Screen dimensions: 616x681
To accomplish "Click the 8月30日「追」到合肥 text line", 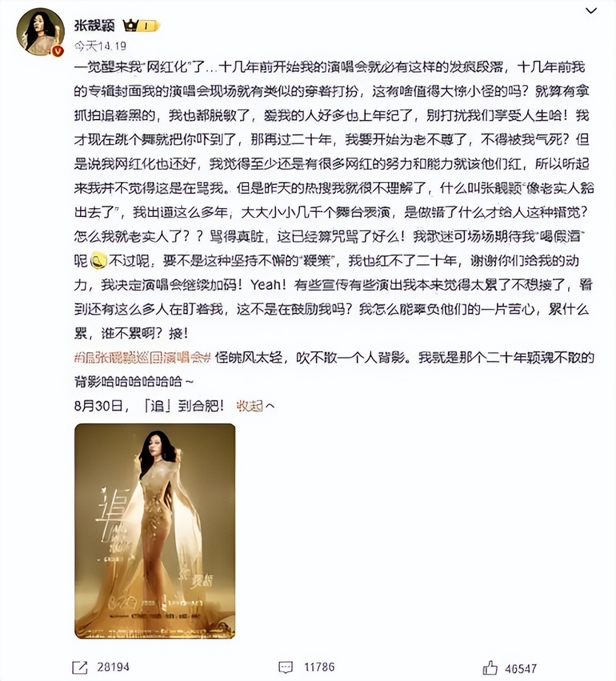I will tap(149, 406).
